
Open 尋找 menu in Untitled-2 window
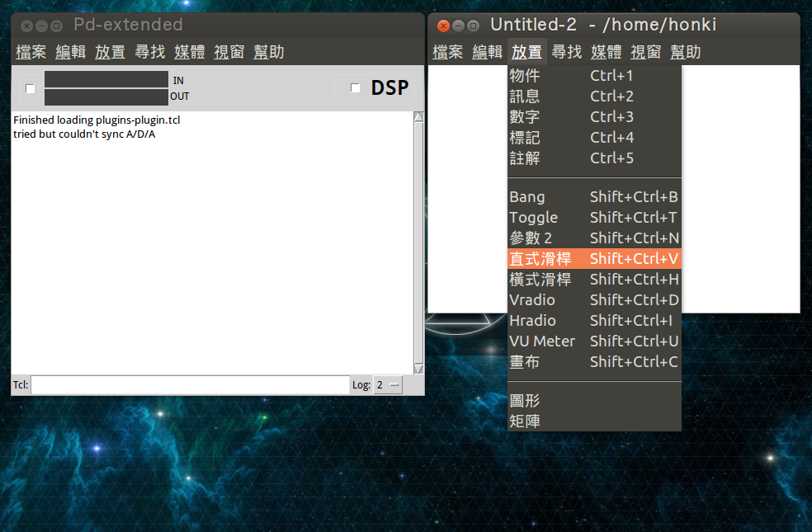(567, 52)
